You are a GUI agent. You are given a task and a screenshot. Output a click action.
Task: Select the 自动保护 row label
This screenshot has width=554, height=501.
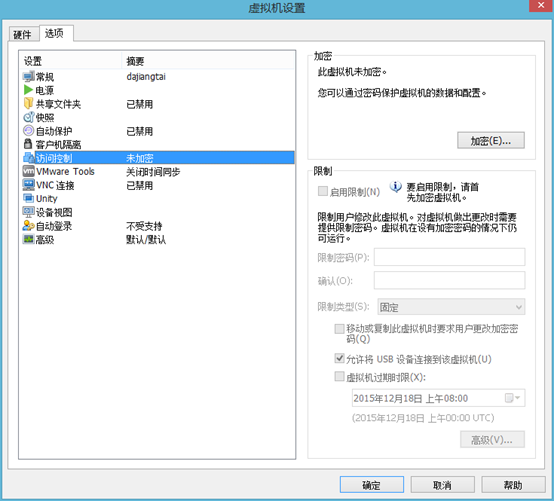pyautogui.click(x=54, y=131)
